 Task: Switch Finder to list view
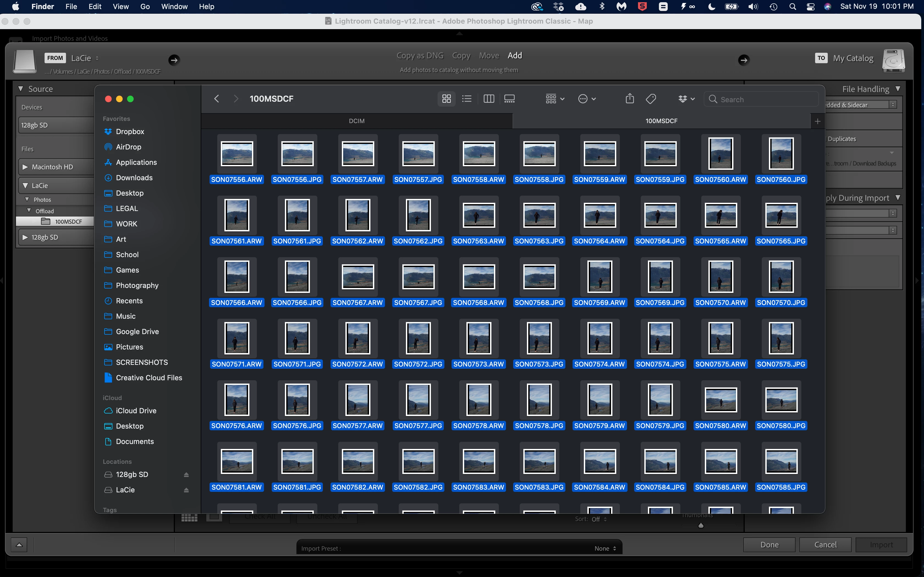click(467, 99)
